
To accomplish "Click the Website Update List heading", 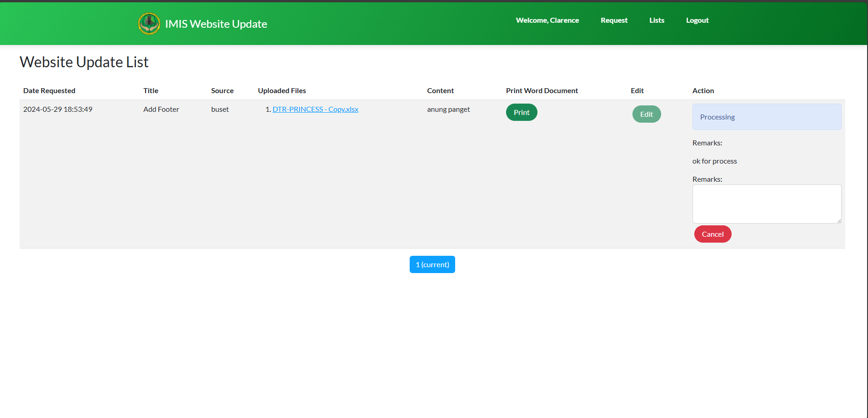I will coord(84,62).
